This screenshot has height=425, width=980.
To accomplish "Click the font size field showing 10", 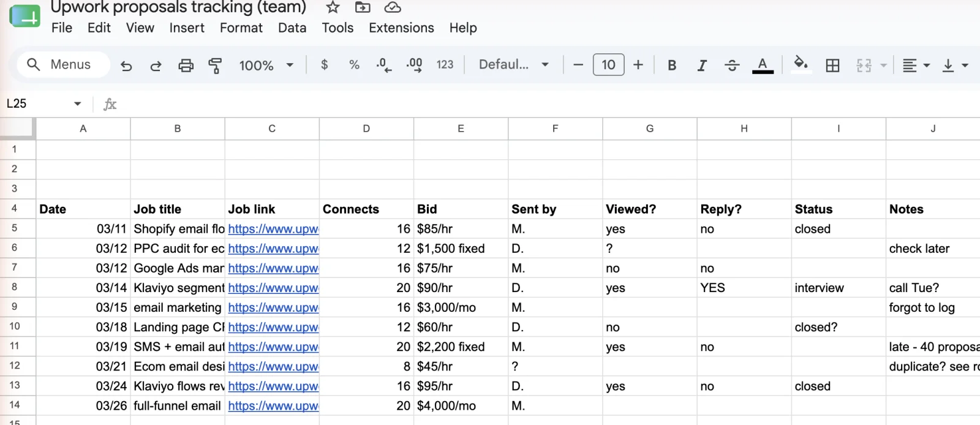I will pyautogui.click(x=608, y=65).
